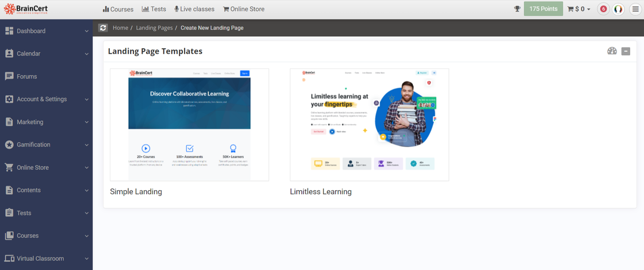The image size is (644, 270).
Task: Go to Online Store from top navigation
Action: click(244, 9)
